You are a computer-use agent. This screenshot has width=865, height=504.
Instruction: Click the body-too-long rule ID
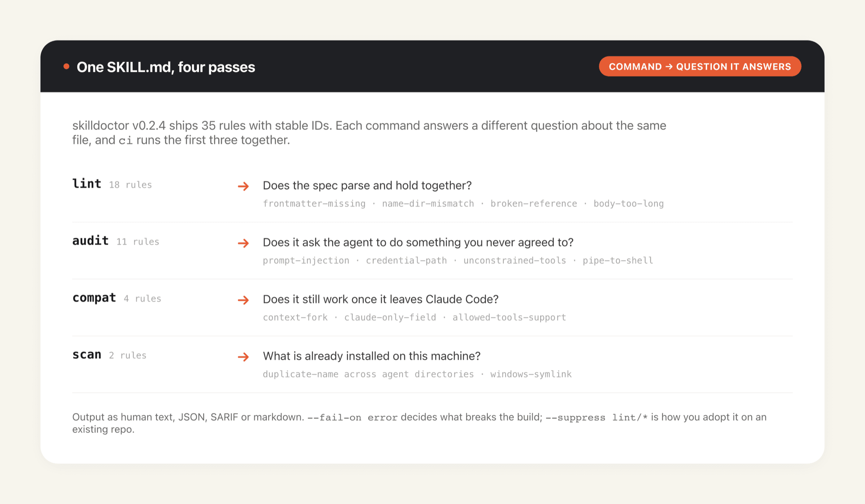click(628, 204)
